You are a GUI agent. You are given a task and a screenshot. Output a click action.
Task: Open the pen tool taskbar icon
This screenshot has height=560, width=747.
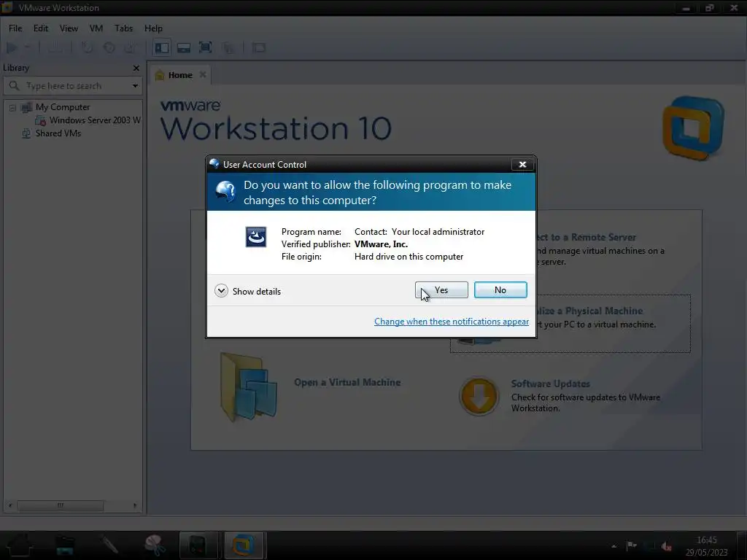click(x=109, y=545)
